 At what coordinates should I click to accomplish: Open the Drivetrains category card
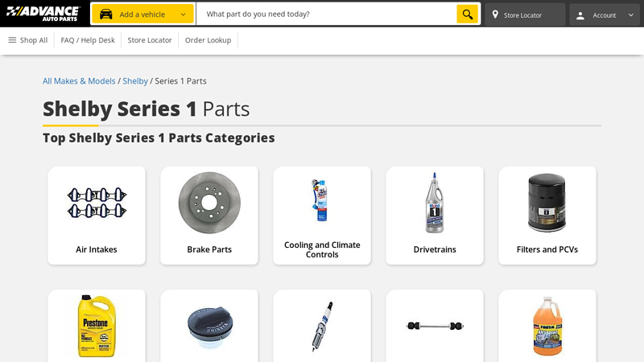(x=435, y=216)
